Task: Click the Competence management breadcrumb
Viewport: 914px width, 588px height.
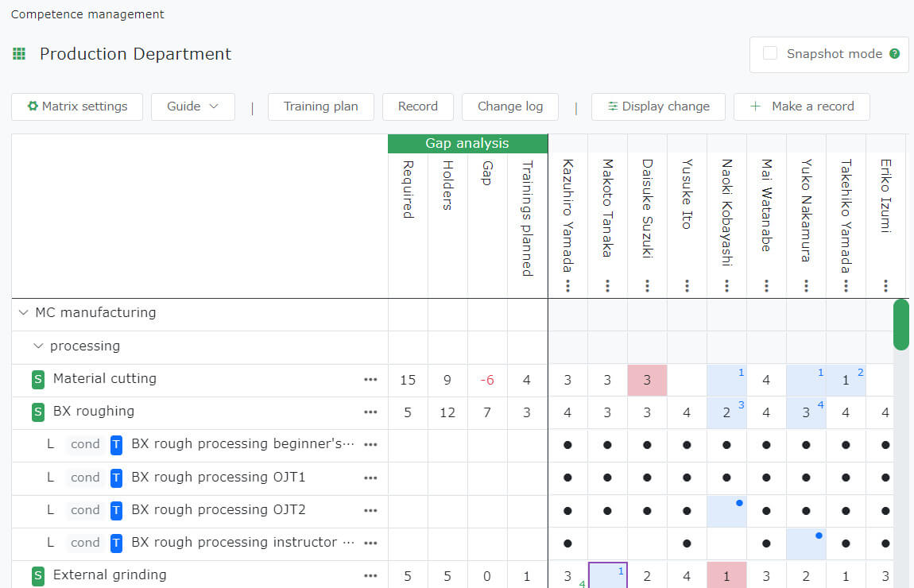Action: (x=87, y=14)
